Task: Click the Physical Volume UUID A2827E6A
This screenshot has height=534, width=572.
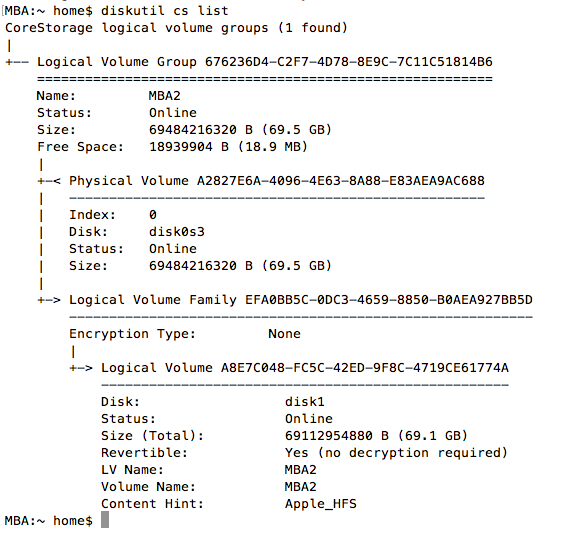Action: click(x=340, y=181)
